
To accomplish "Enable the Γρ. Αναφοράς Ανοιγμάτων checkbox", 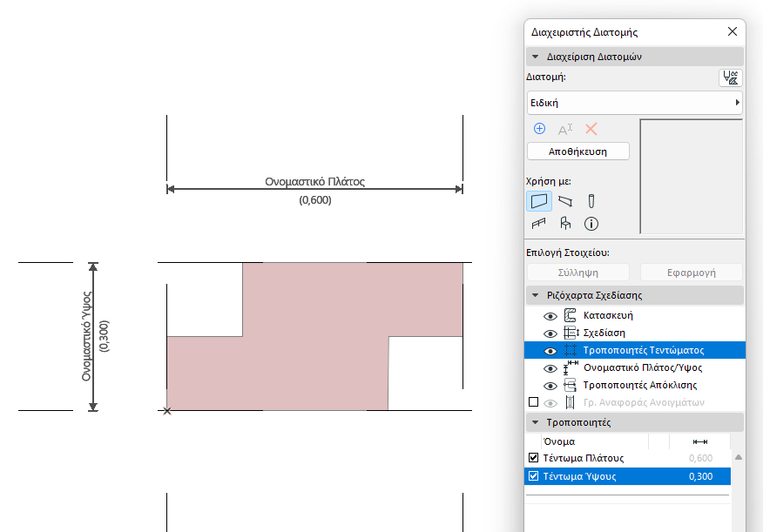I will tap(533, 402).
